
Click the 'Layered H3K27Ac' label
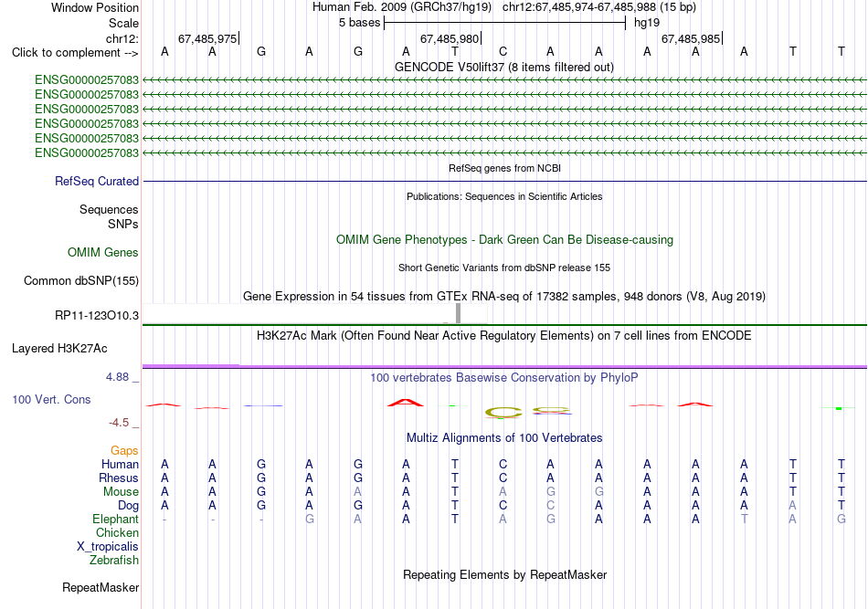point(59,349)
